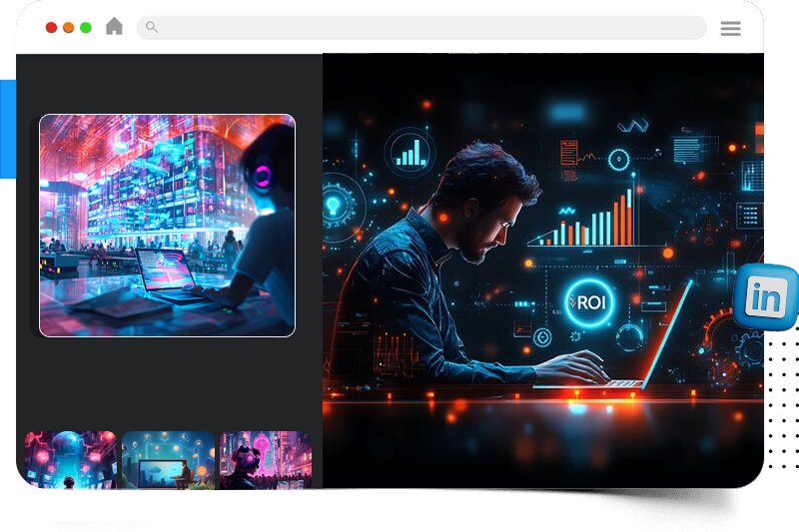Open the large headphone girl preview image
Image resolution: width=799 pixels, height=532 pixels.
(x=167, y=225)
